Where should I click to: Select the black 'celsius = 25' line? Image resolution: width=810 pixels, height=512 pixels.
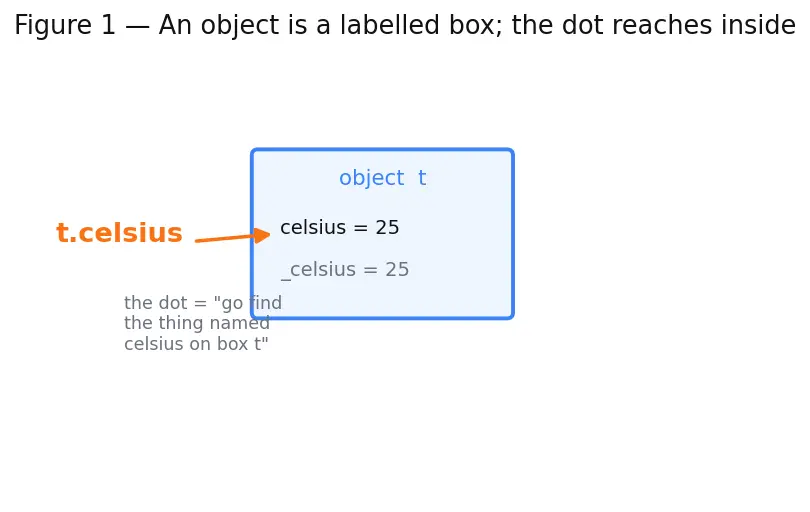pos(339,227)
